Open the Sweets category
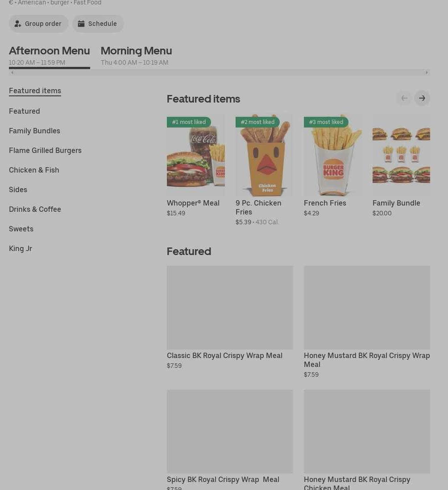 tap(21, 229)
